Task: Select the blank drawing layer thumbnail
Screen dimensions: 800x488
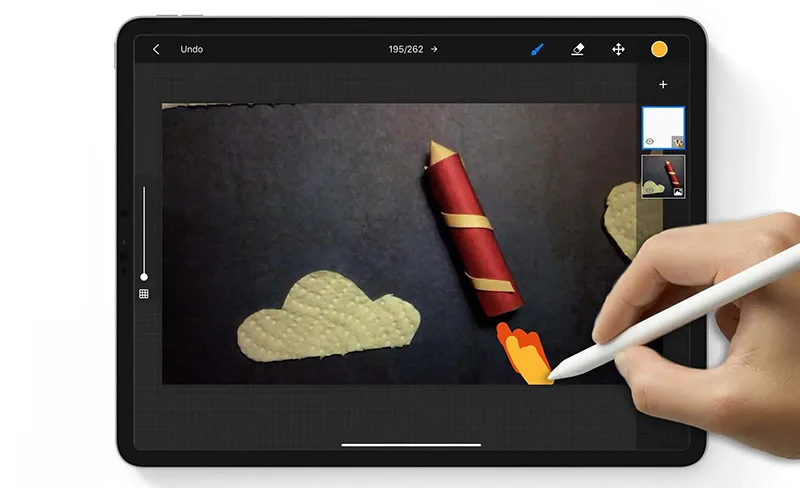Action: click(x=663, y=128)
